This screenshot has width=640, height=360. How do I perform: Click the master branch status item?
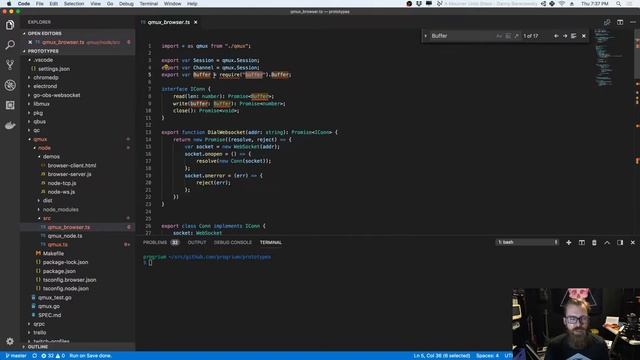point(16,356)
